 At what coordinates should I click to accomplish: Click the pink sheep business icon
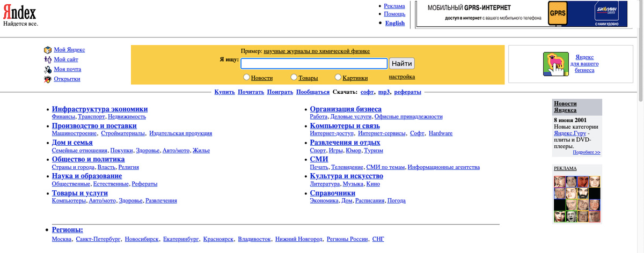point(555,65)
